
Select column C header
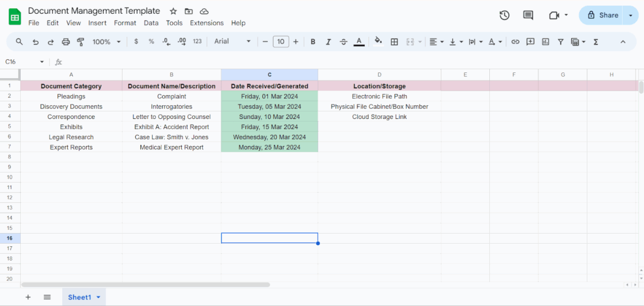pos(269,74)
